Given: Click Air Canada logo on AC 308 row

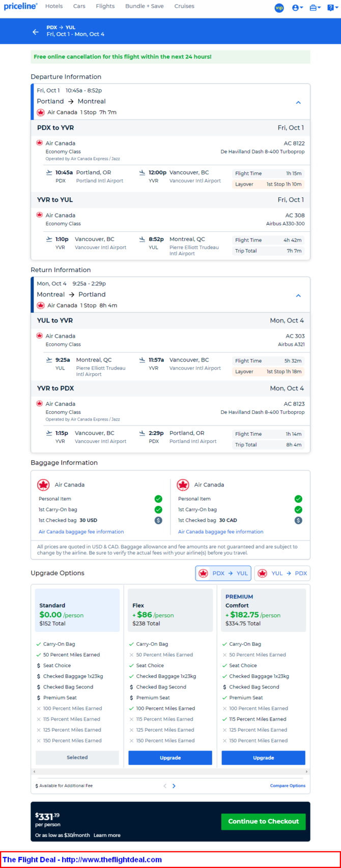Looking at the screenshot, I should [x=40, y=215].
